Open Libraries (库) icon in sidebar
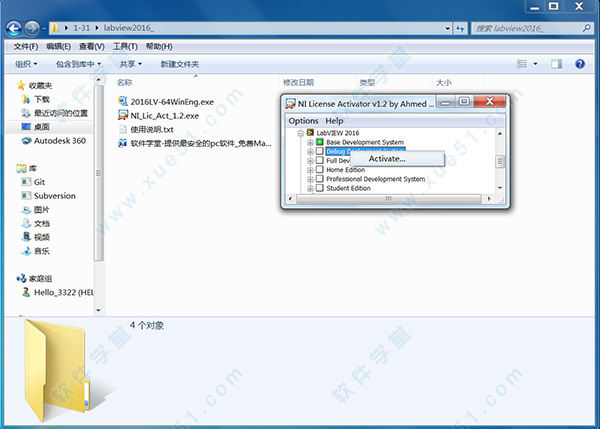The width and height of the screenshot is (600, 429). (21, 168)
